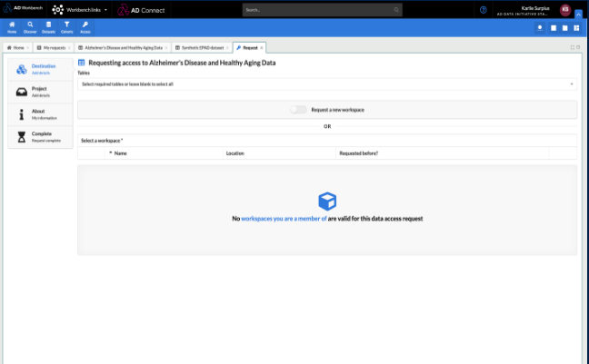The height and width of the screenshot is (364, 589).
Task: Select the middle layout icon
Action: [565, 28]
